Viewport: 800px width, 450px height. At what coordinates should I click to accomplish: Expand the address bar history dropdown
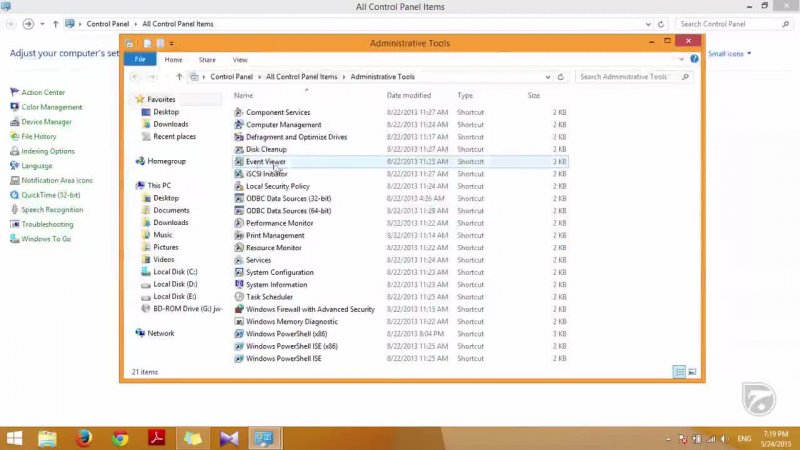tap(547, 77)
